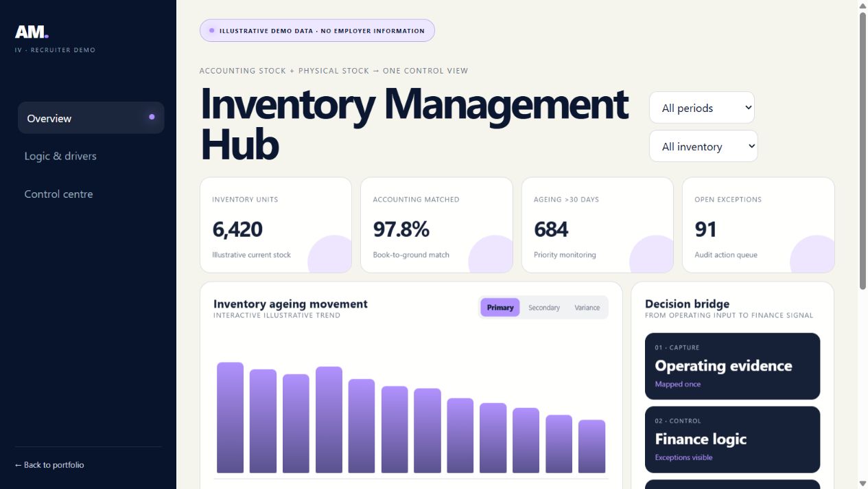Click the Inventory ageing movement heading

[290, 304]
